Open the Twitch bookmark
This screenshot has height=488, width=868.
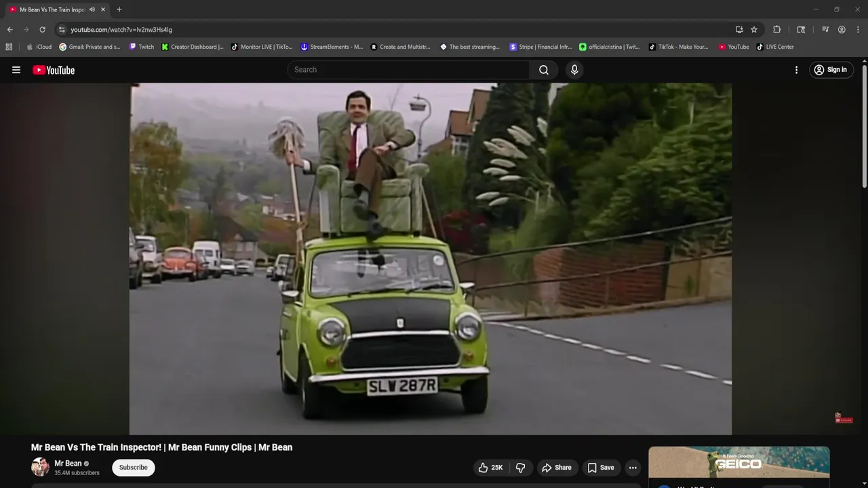(141, 47)
